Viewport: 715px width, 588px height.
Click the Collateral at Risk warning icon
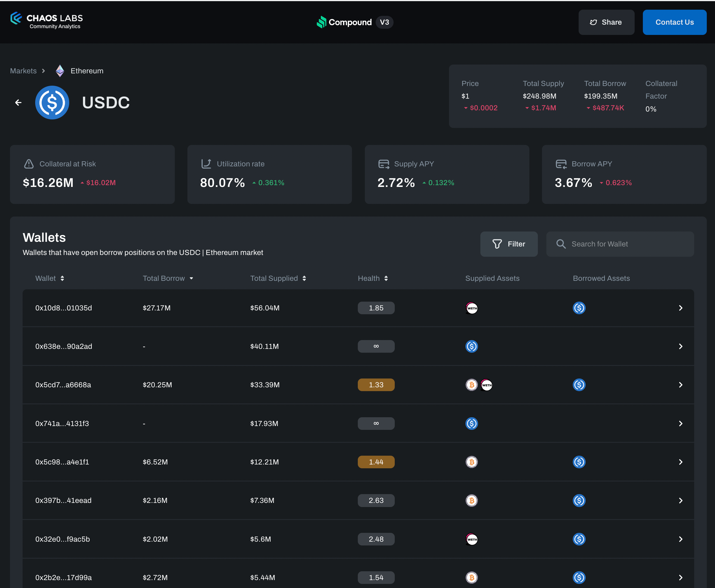pos(29,164)
